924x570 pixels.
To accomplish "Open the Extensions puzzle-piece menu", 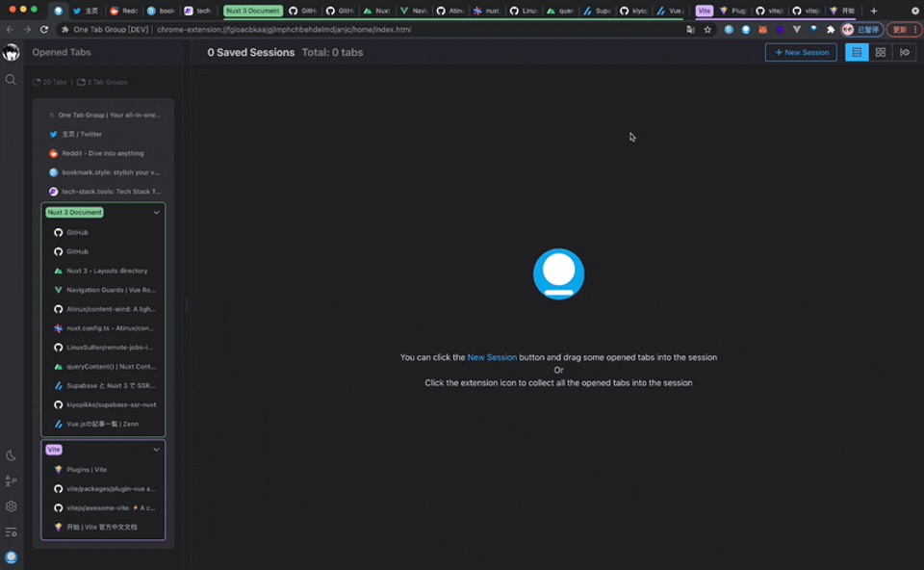I will click(831, 30).
